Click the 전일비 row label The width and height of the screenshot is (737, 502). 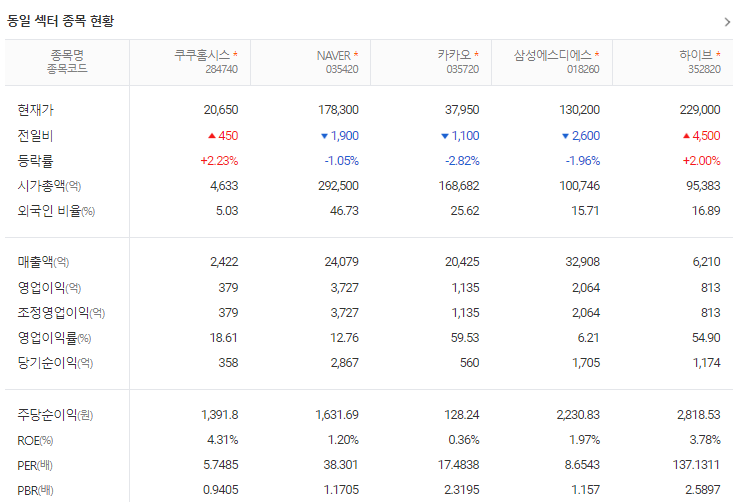coord(35,136)
